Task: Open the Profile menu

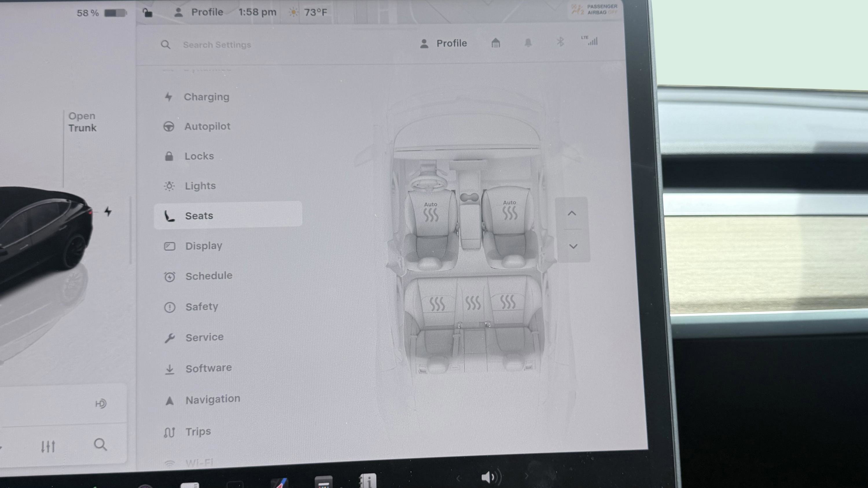Action: [x=444, y=43]
